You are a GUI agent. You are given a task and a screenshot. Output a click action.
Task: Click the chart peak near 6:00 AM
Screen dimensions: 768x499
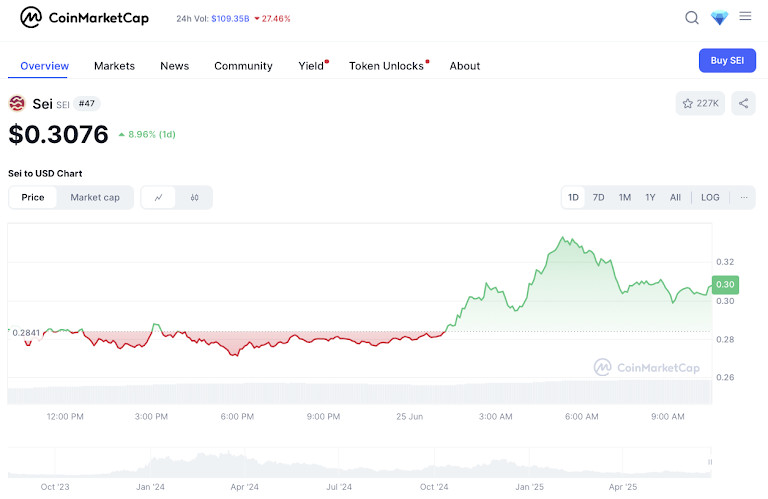(562, 238)
